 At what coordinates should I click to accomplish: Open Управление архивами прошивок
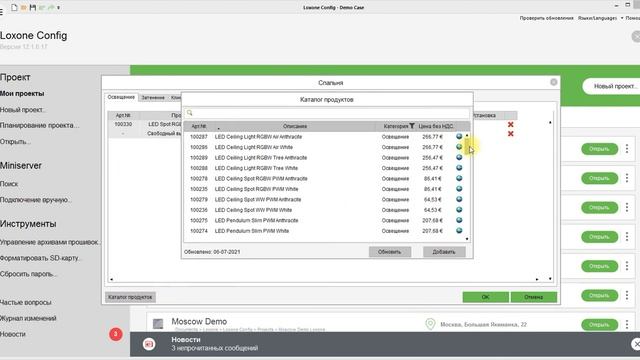tap(49, 242)
